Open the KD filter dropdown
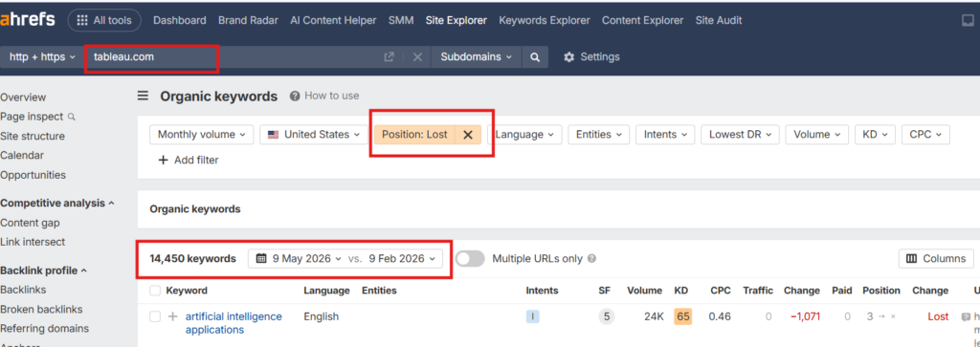980x347 pixels. point(875,134)
